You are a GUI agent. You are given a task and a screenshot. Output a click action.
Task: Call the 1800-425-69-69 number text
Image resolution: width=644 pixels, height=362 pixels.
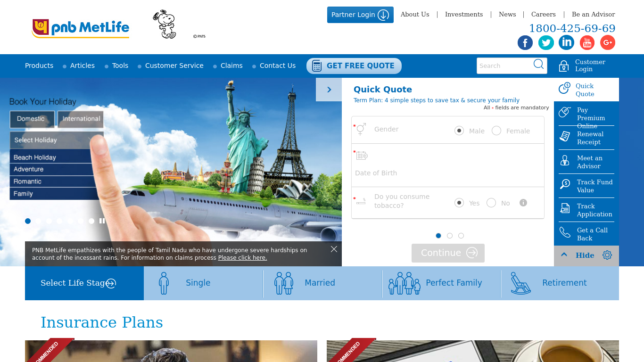pyautogui.click(x=572, y=28)
